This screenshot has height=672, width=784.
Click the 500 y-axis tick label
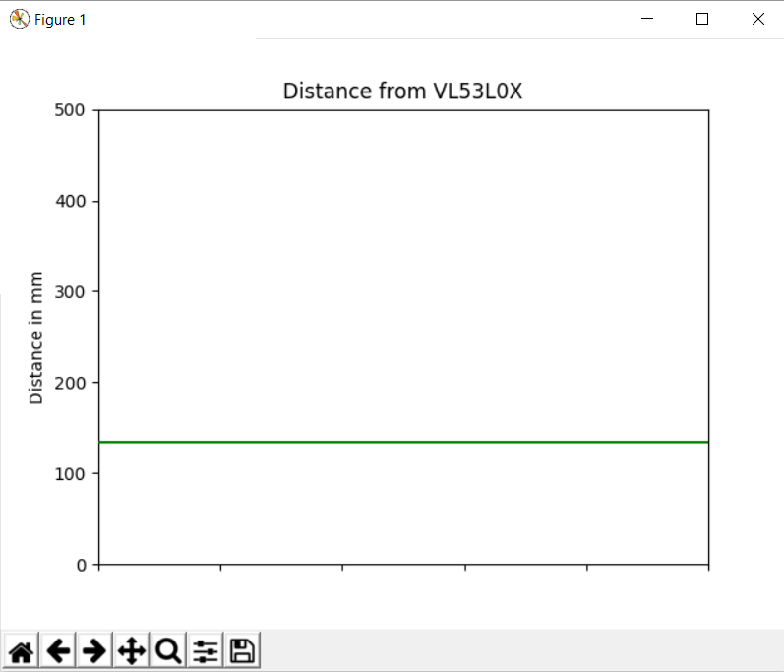(x=70, y=110)
